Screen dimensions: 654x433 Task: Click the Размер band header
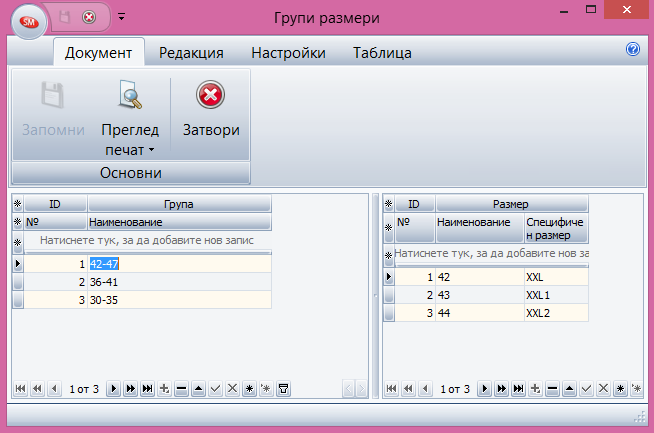pos(511,204)
